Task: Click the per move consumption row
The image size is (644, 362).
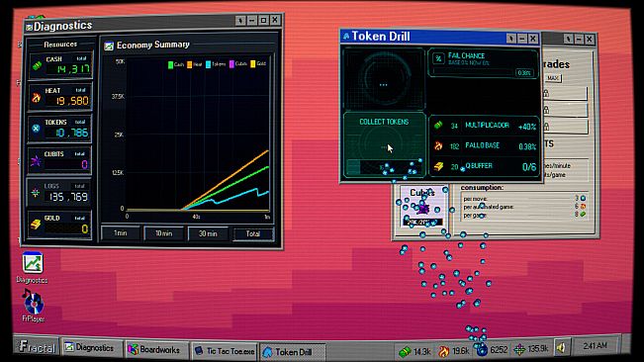Action: point(524,199)
